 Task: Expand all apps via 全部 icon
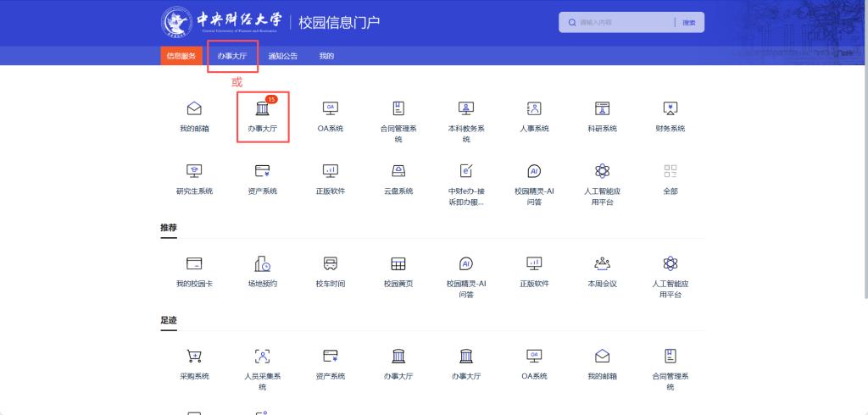pos(670,171)
